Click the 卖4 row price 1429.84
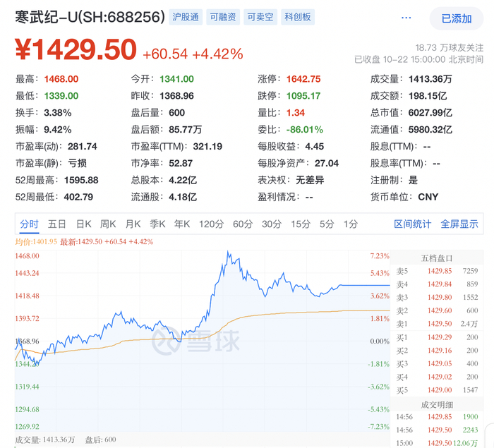This screenshot has width=494, height=448. tap(440, 284)
